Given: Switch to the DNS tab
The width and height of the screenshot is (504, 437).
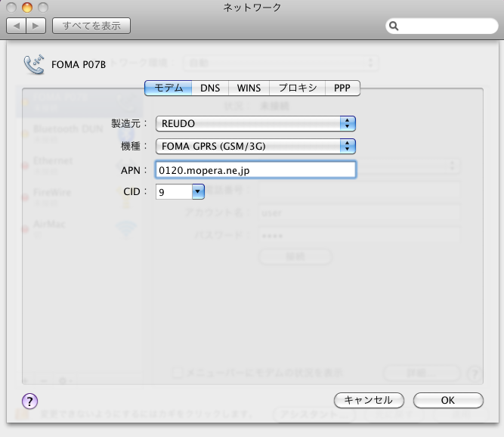Looking at the screenshot, I should pyautogui.click(x=210, y=88).
